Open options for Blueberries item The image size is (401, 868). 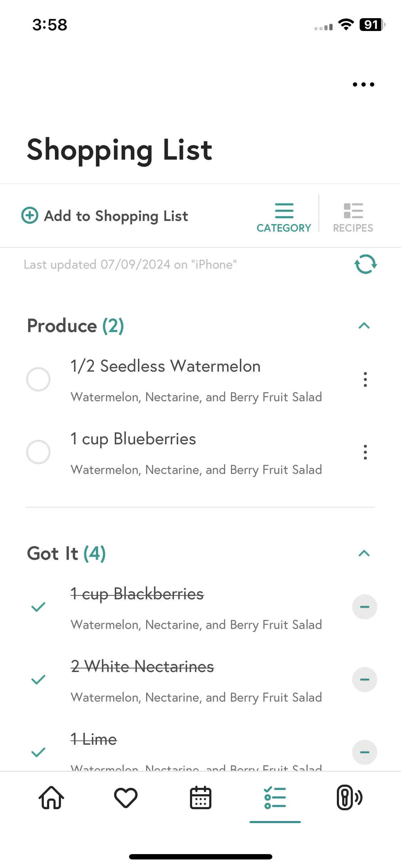click(365, 452)
